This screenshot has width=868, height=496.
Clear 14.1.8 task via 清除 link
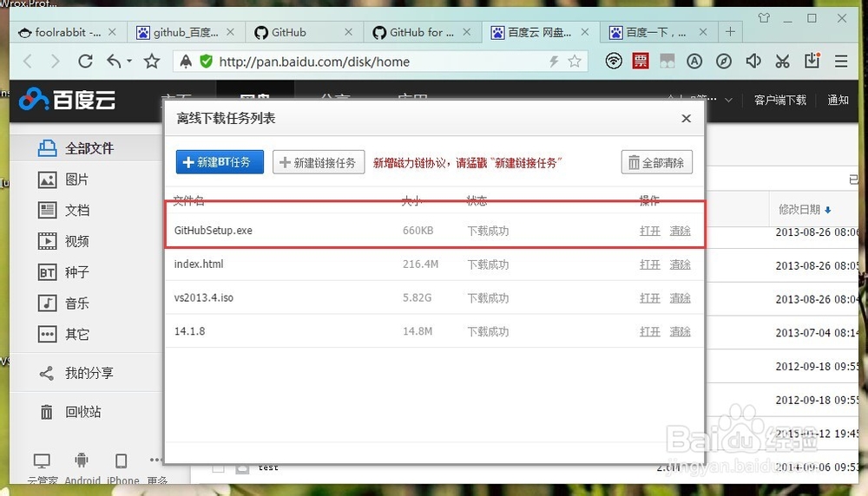click(680, 331)
